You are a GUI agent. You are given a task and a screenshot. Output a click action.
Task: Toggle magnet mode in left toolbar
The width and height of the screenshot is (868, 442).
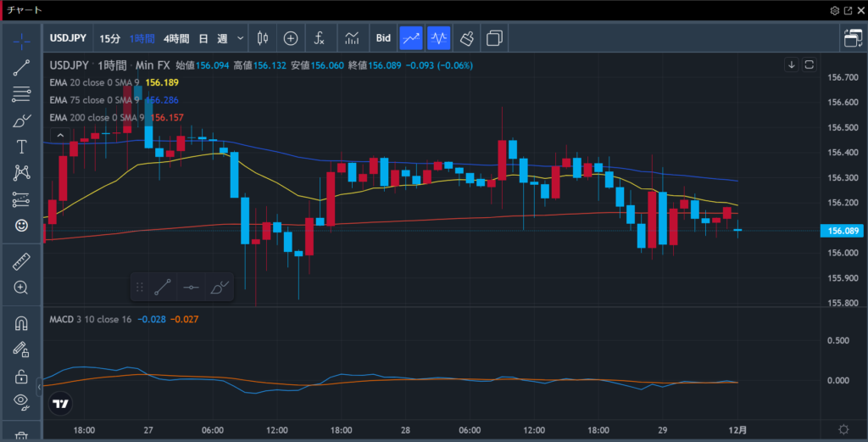[x=21, y=323]
